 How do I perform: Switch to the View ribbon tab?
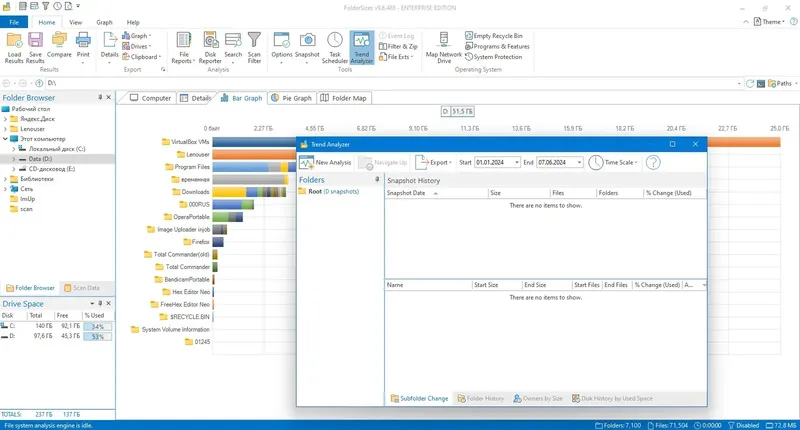pos(76,22)
